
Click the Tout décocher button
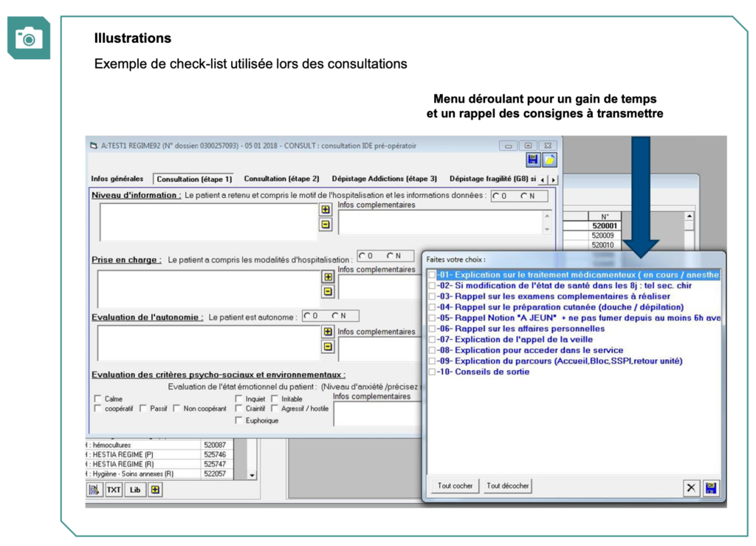pos(508,485)
